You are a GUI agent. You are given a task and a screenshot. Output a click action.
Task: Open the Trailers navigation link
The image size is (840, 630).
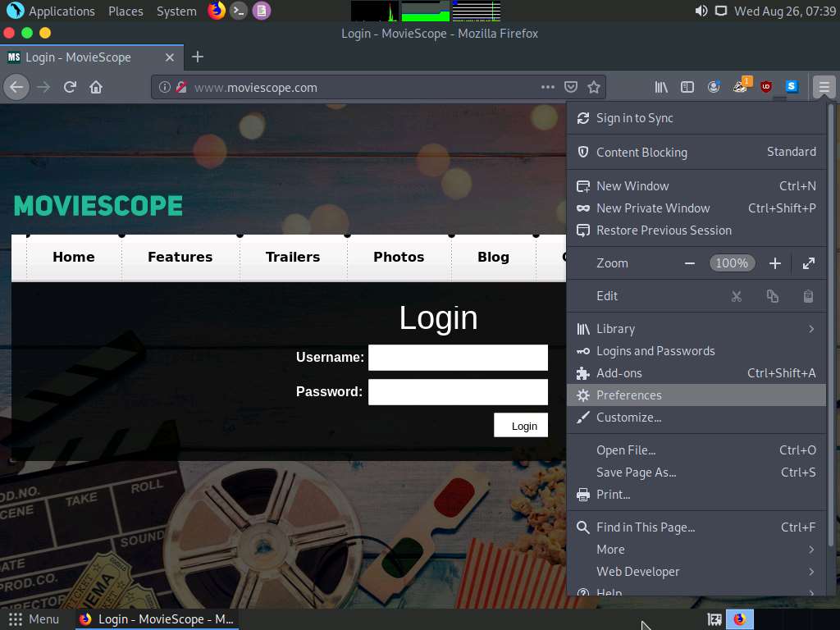pyautogui.click(x=292, y=257)
